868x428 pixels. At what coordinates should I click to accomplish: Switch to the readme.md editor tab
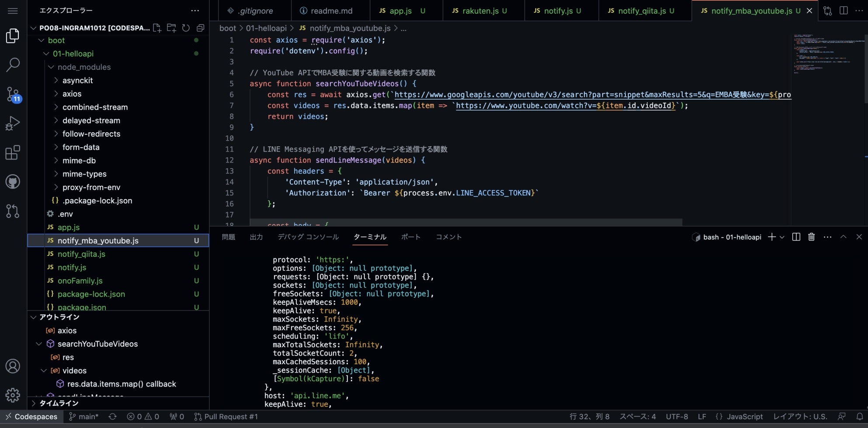(x=331, y=11)
